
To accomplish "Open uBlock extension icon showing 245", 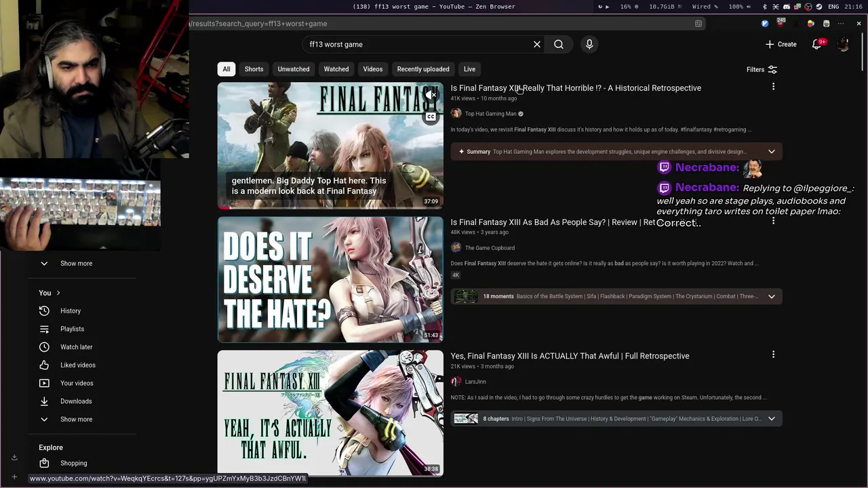I will point(781,22).
